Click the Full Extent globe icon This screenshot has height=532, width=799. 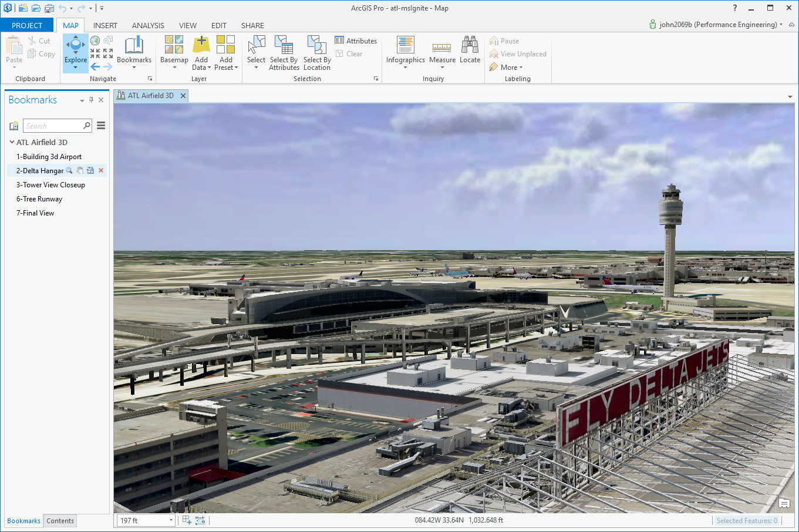click(x=95, y=41)
